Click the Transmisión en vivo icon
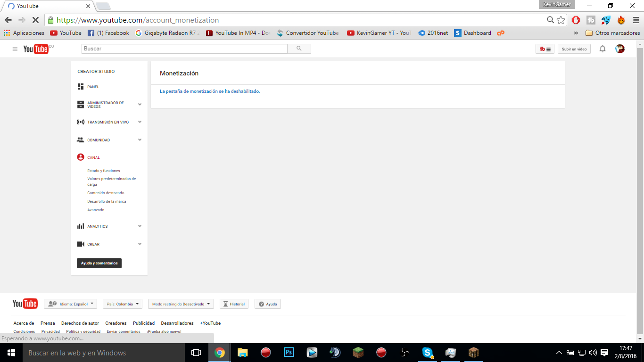 pos(81,122)
